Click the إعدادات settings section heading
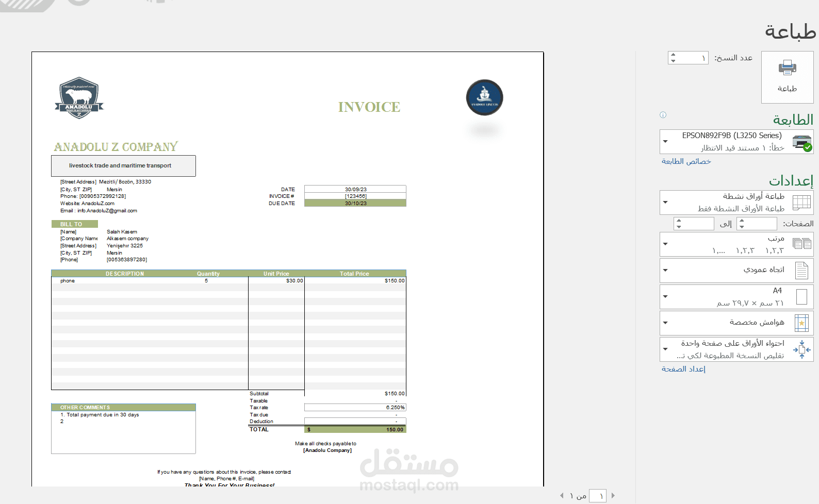The image size is (819, 504). [x=791, y=180]
